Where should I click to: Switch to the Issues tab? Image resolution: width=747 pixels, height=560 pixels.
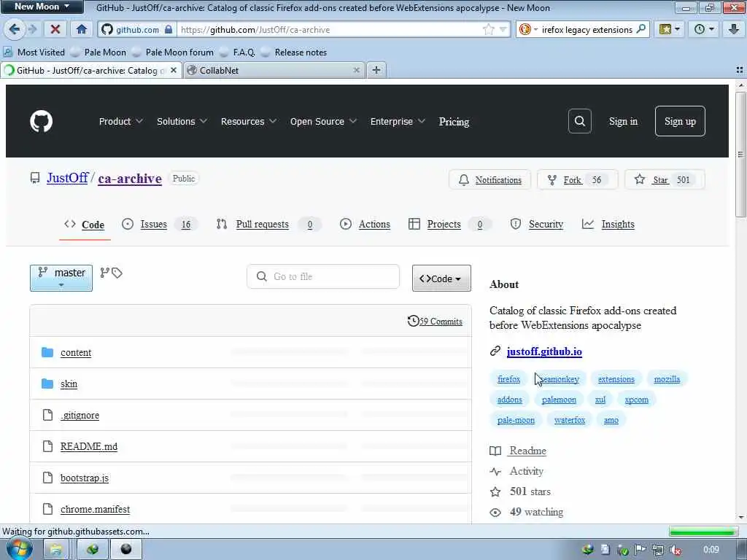pos(158,225)
